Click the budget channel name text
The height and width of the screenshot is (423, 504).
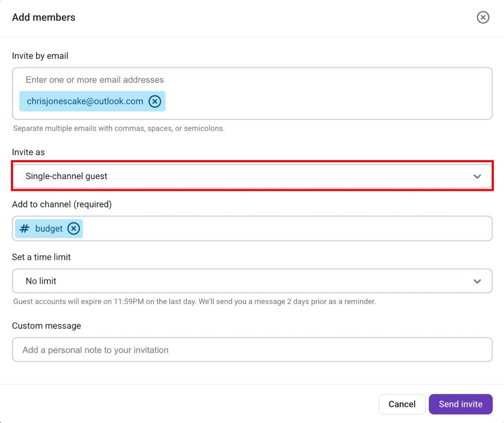(49, 228)
